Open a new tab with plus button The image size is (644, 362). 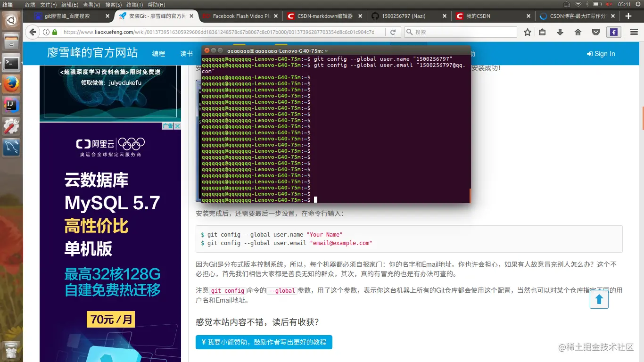pyautogui.click(x=628, y=16)
